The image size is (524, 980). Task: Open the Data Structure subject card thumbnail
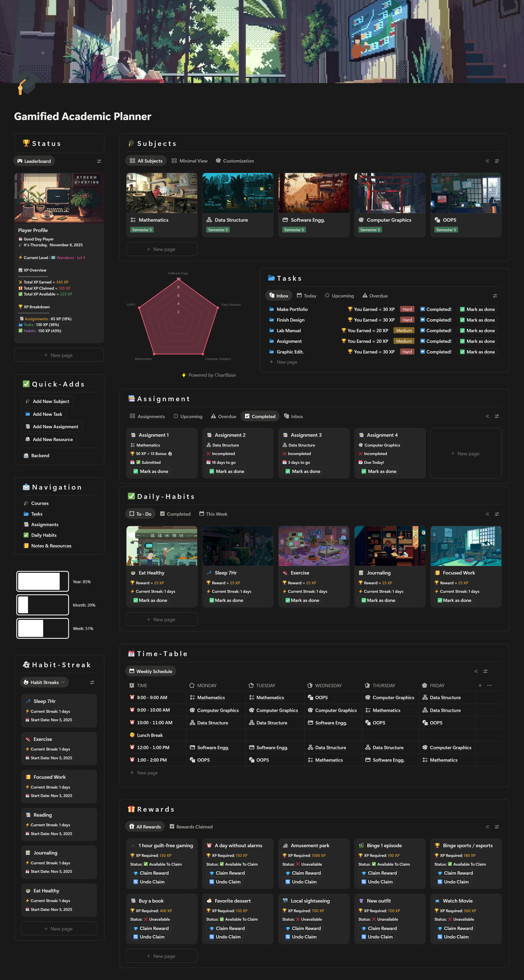[238, 193]
